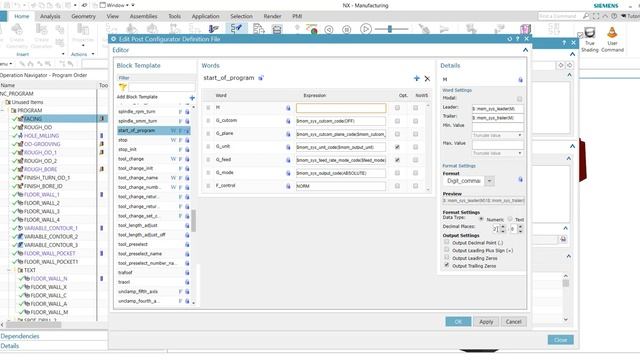Image resolution: width=640 pixels, height=360 pixels.
Task: Click lock icon on G_mode word row
Action: point(288,173)
